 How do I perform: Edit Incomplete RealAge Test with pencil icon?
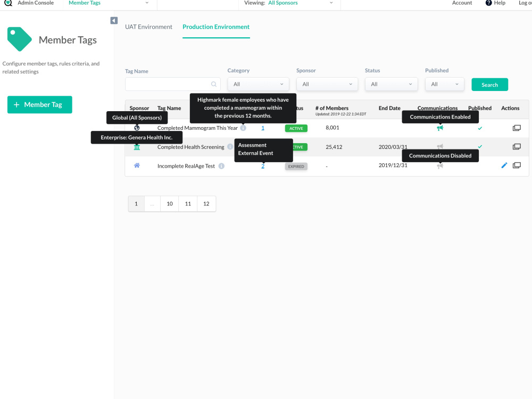pyautogui.click(x=504, y=165)
